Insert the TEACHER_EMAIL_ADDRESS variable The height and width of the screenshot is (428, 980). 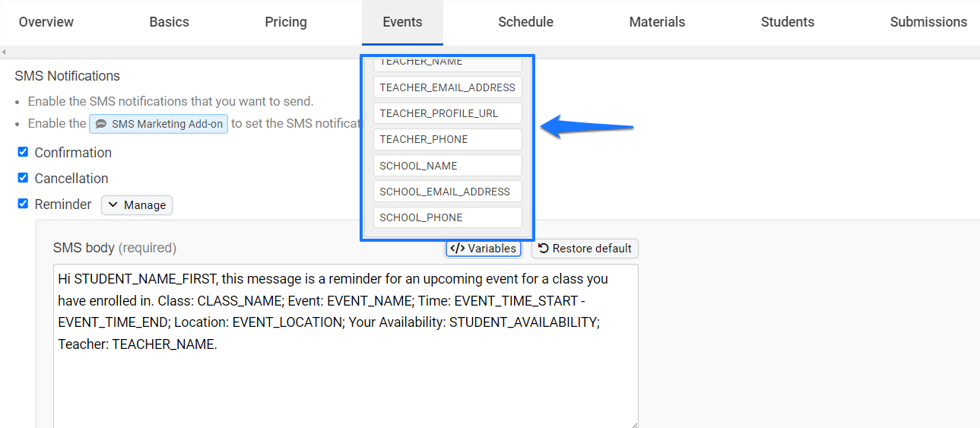point(448,87)
